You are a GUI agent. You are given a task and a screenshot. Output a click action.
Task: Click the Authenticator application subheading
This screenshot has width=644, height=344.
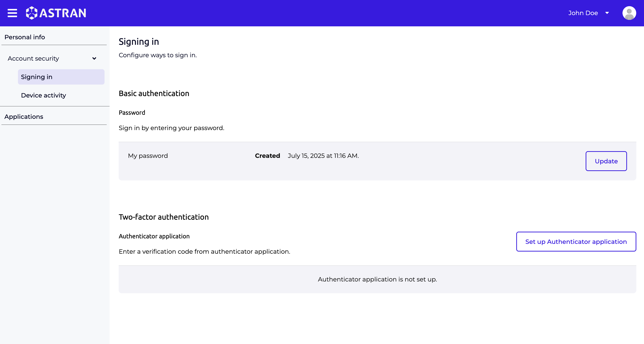pos(154,236)
